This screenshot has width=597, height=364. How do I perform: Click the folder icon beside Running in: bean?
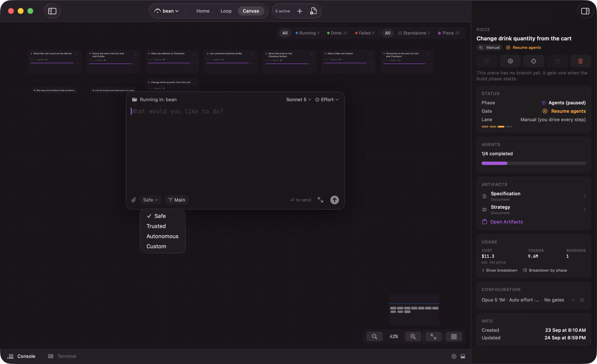135,100
